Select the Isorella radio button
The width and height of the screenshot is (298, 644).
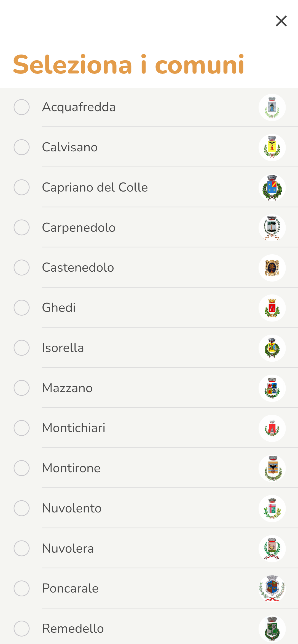pos(22,348)
